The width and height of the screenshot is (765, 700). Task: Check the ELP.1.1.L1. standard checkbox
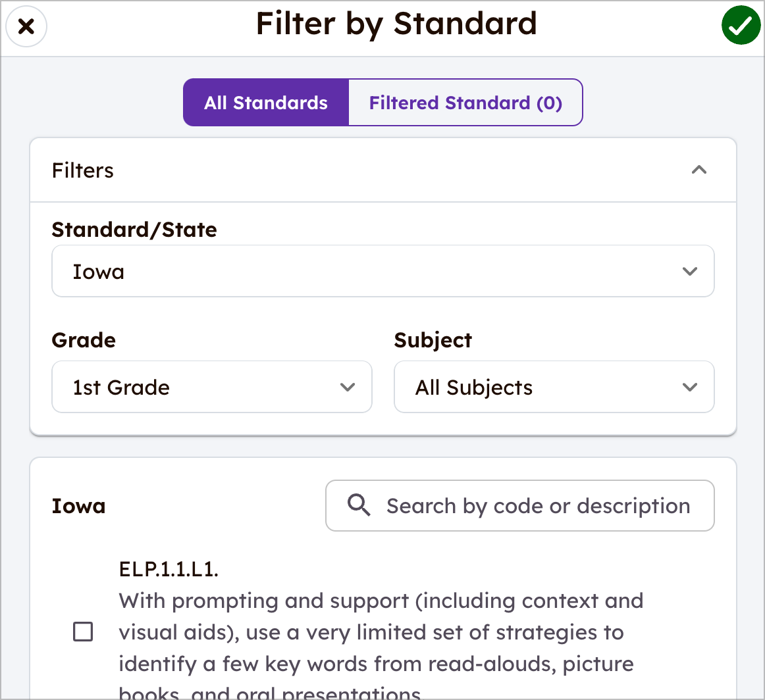83,632
